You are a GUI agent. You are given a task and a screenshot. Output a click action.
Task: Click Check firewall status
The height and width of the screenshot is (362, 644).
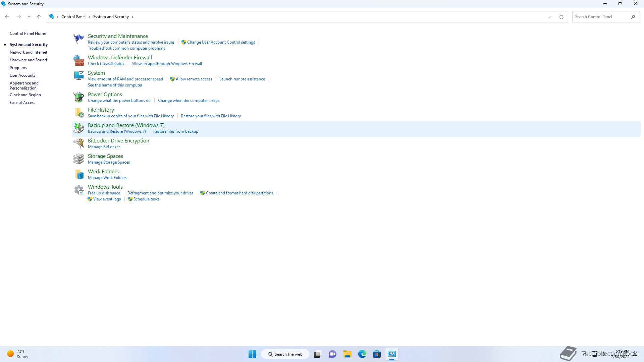click(106, 64)
